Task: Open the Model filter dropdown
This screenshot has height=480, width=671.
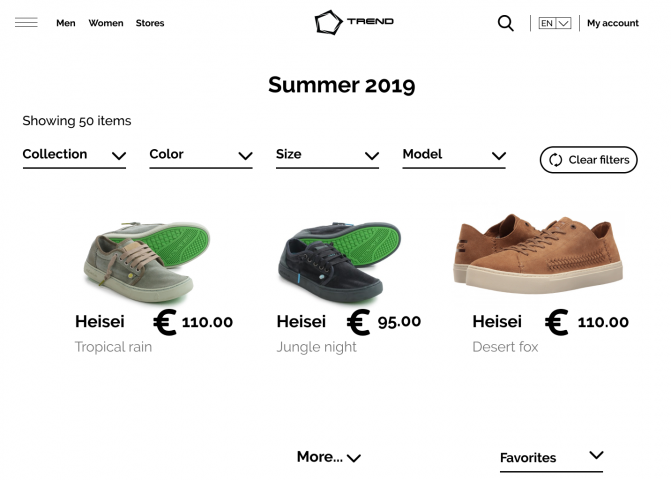Action: [x=454, y=156]
